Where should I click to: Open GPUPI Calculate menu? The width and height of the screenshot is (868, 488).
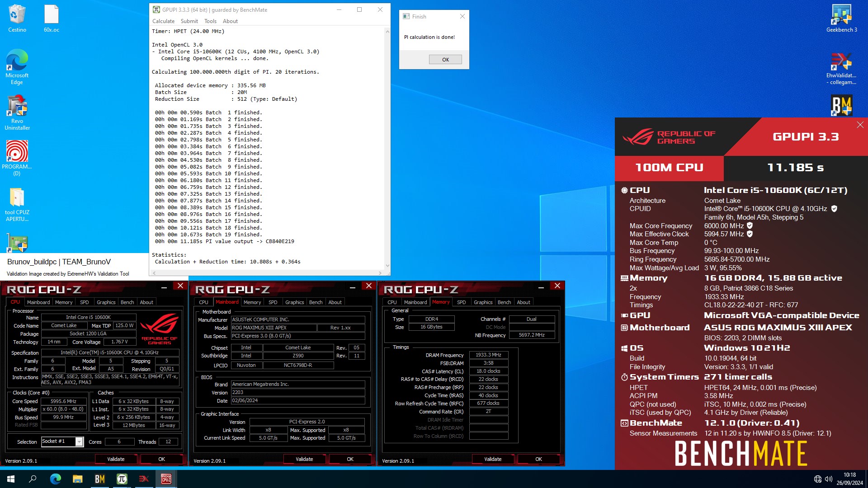tap(163, 21)
